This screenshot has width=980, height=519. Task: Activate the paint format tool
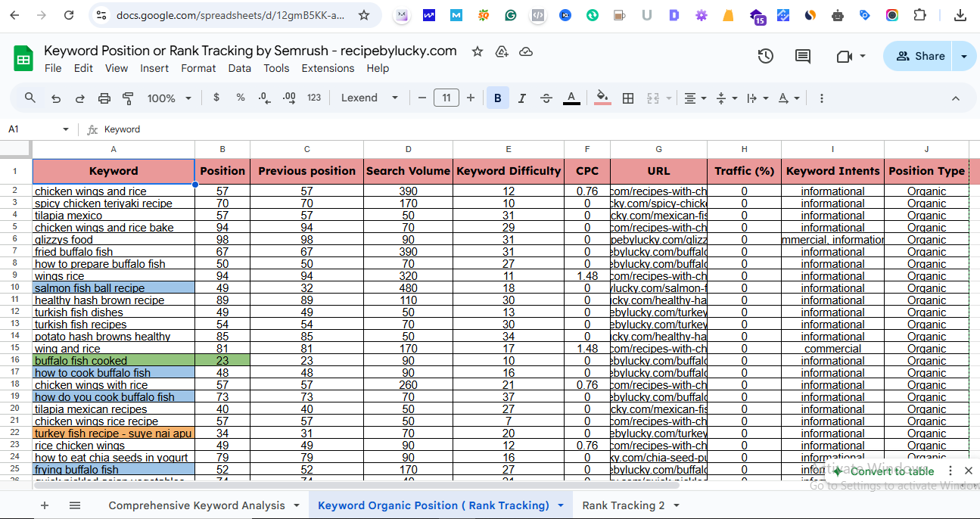(128, 98)
